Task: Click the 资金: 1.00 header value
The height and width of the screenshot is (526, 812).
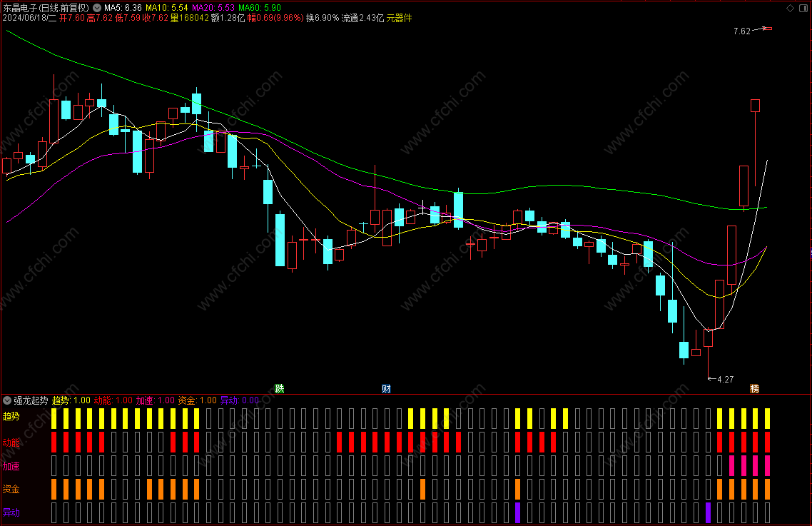Action: point(198,400)
